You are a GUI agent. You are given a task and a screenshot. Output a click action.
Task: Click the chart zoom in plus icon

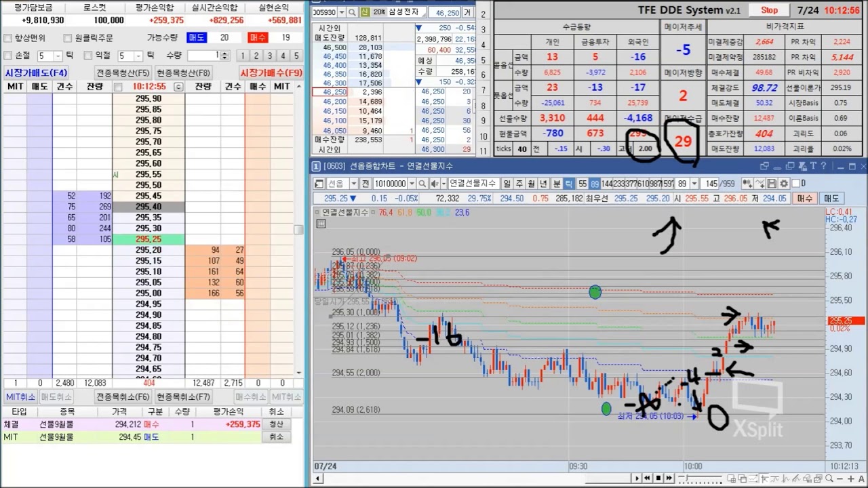click(x=851, y=479)
